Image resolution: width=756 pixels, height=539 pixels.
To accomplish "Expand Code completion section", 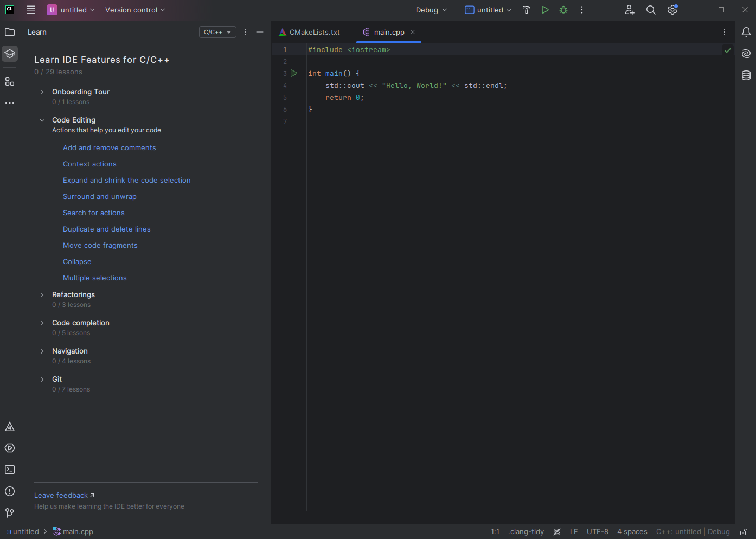I will click(x=42, y=323).
